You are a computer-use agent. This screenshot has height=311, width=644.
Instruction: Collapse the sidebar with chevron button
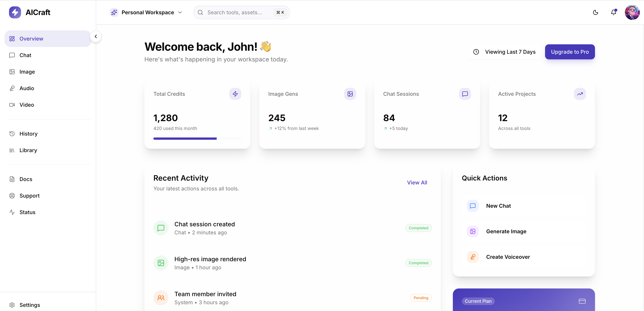[x=96, y=36]
